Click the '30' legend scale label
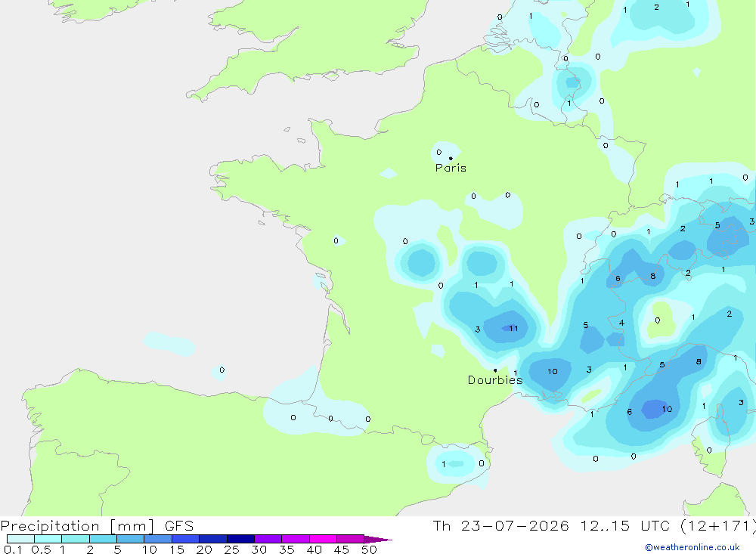Image resolution: width=756 pixels, height=554 pixels. tap(259, 549)
